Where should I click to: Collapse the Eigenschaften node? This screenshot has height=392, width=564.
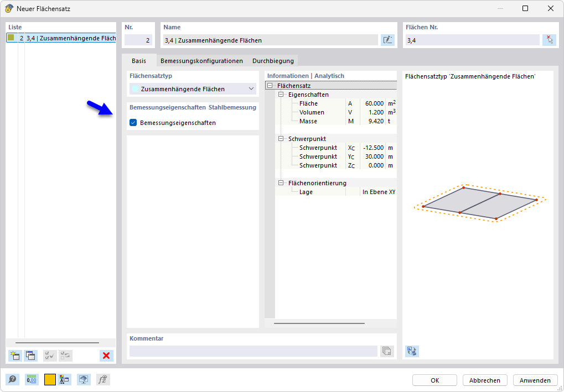click(x=281, y=95)
